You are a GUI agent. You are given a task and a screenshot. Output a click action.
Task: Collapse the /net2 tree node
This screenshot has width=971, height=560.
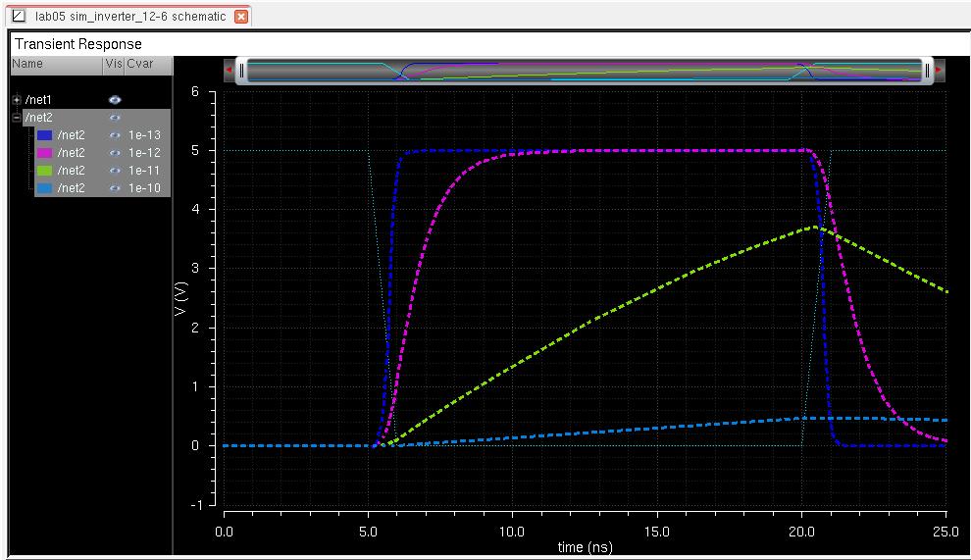coord(17,118)
